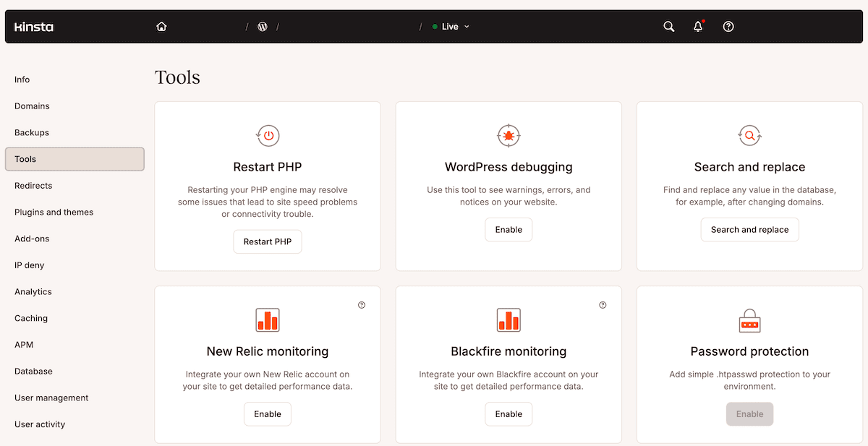
Task: Click the tooltip question mark on Blackfire card
Action: [603, 305]
